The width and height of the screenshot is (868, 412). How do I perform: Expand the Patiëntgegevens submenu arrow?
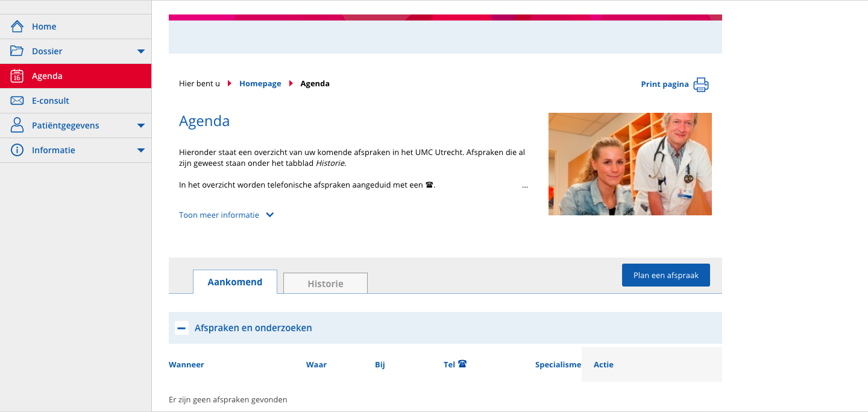pos(141,125)
